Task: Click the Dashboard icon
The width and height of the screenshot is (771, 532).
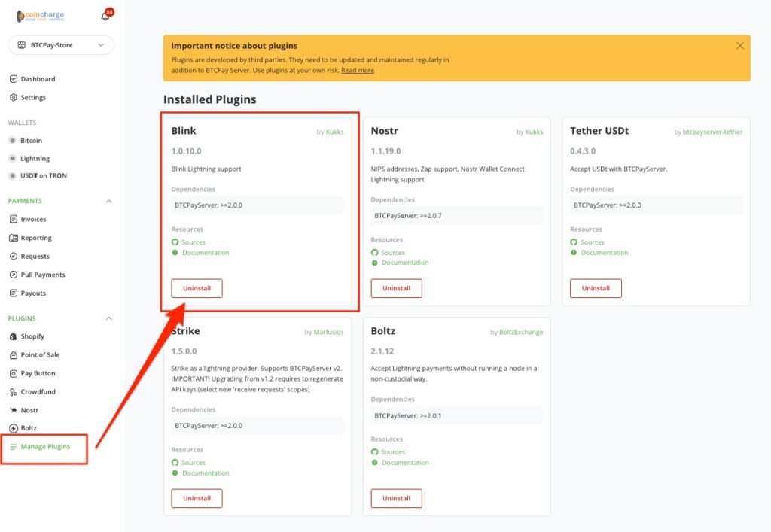Action: click(14, 78)
